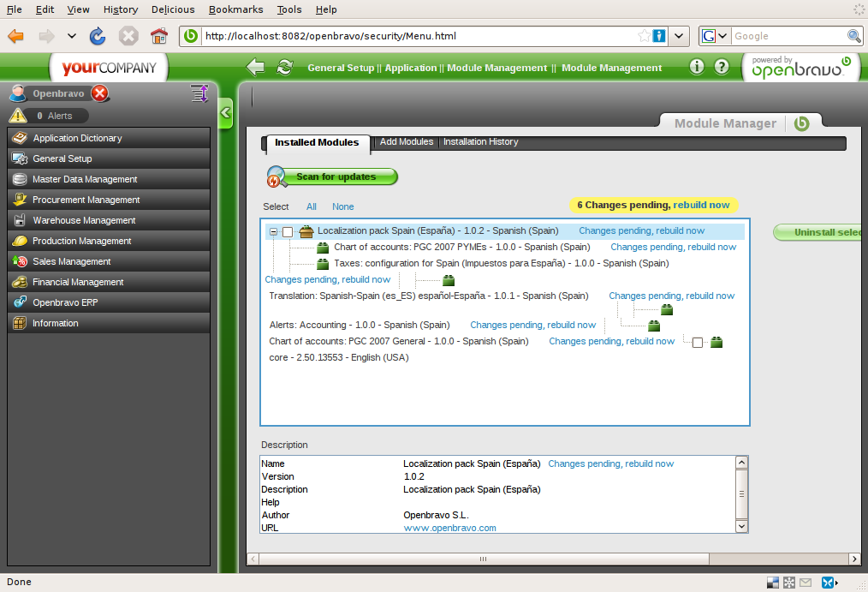
Task: Click the Localization pack Spain package icon
Action: [x=306, y=231]
